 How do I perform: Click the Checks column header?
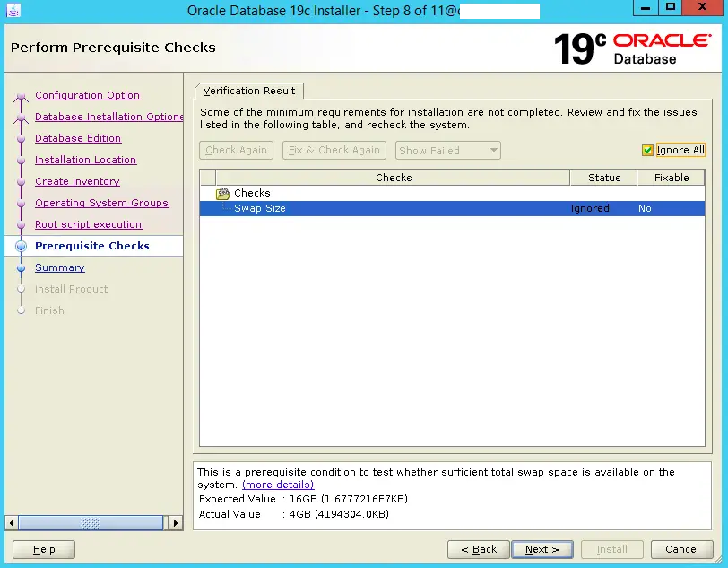[x=394, y=178]
